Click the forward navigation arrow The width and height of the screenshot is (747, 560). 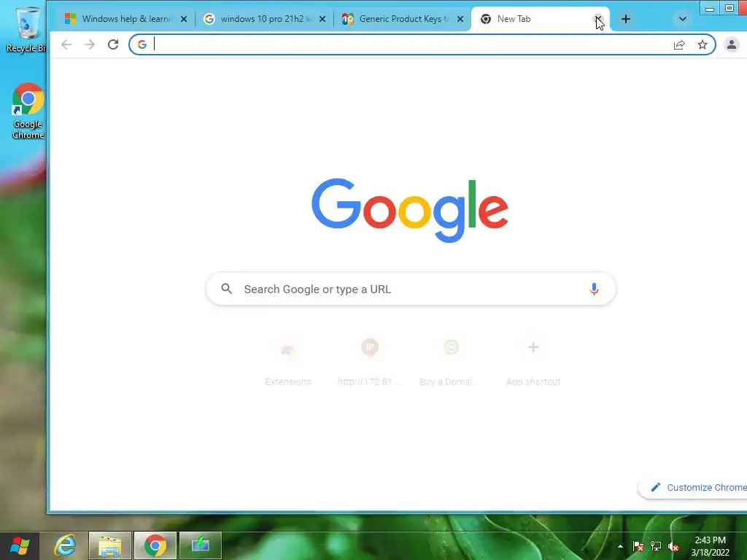[x=90, y=44]
